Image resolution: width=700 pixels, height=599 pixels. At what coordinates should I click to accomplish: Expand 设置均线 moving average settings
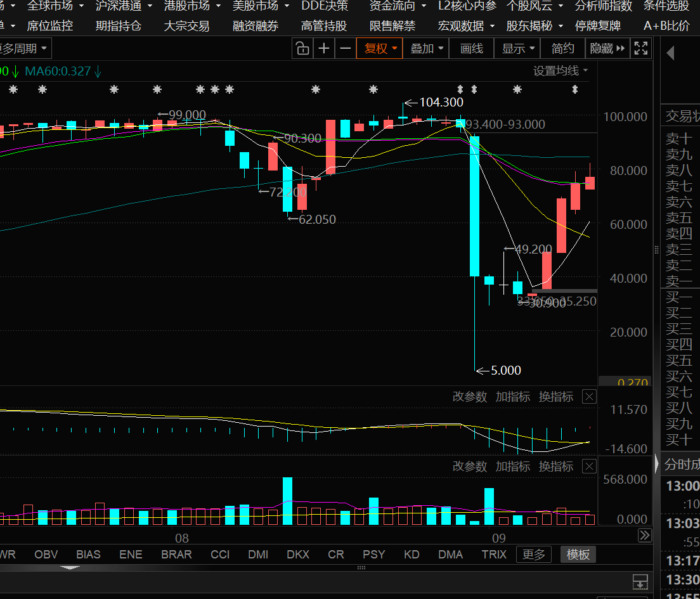coord(561,70)
